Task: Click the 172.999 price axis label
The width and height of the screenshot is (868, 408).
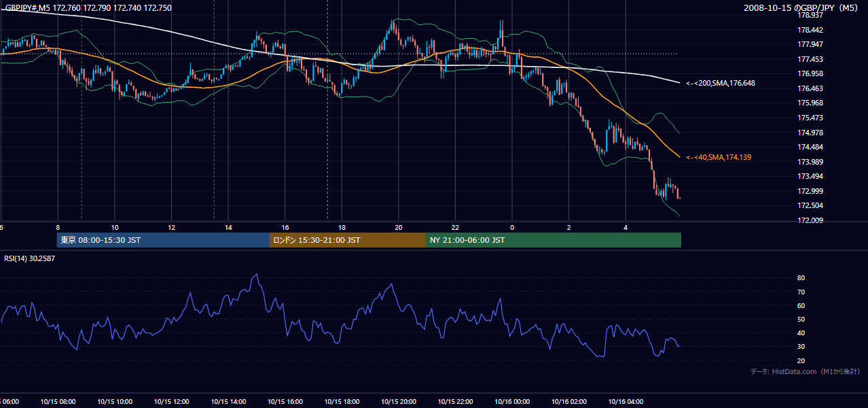Action: pyautogui.click(x=810, y=191)
